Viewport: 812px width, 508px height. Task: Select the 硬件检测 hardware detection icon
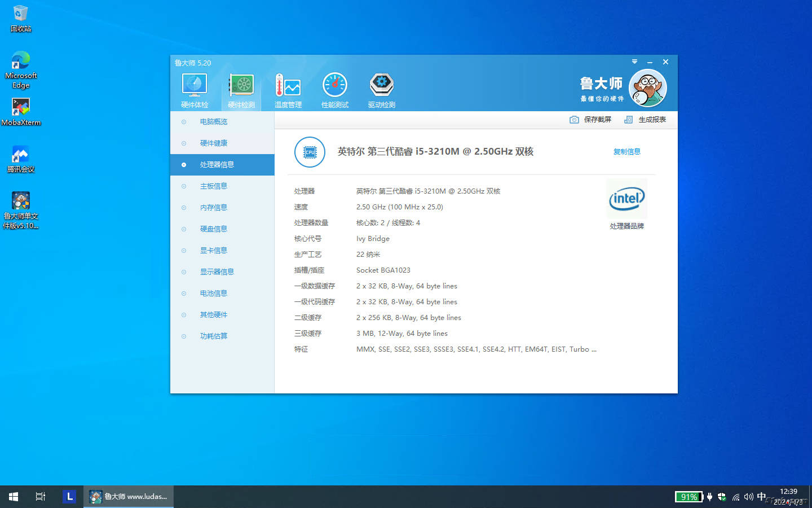241,90
